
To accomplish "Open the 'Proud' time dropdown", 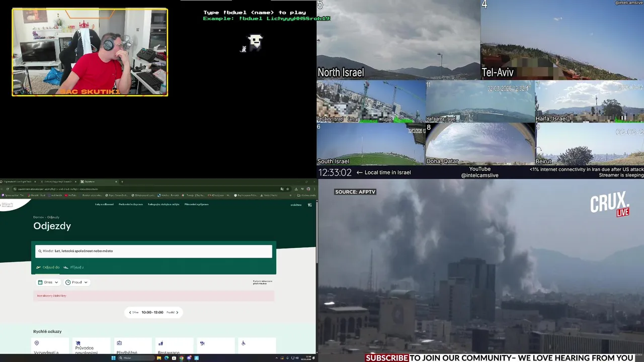I will pyautogui.click(x=77, y=283).
